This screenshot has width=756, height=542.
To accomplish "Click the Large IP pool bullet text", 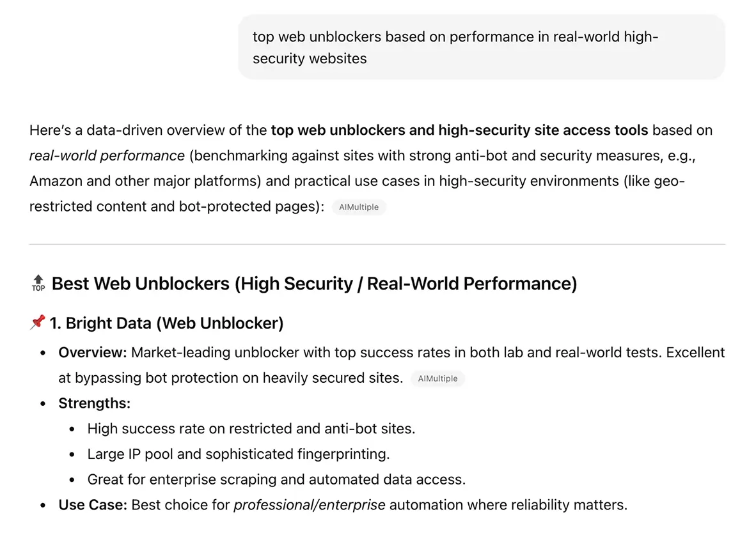I will [239, 454].
